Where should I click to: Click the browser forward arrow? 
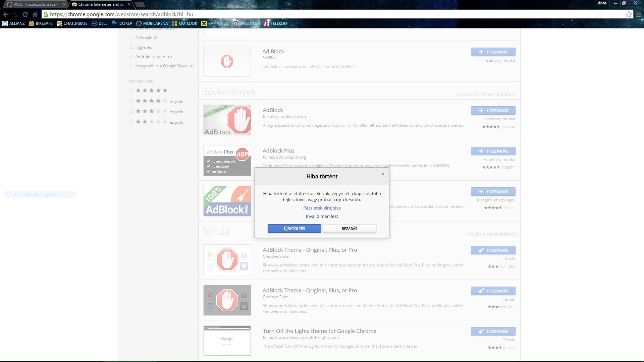[x=15, y=14]
